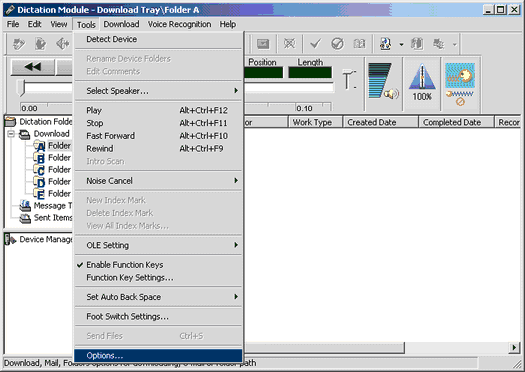
Task: Click the volume level control icon
Action: point(383,81)
